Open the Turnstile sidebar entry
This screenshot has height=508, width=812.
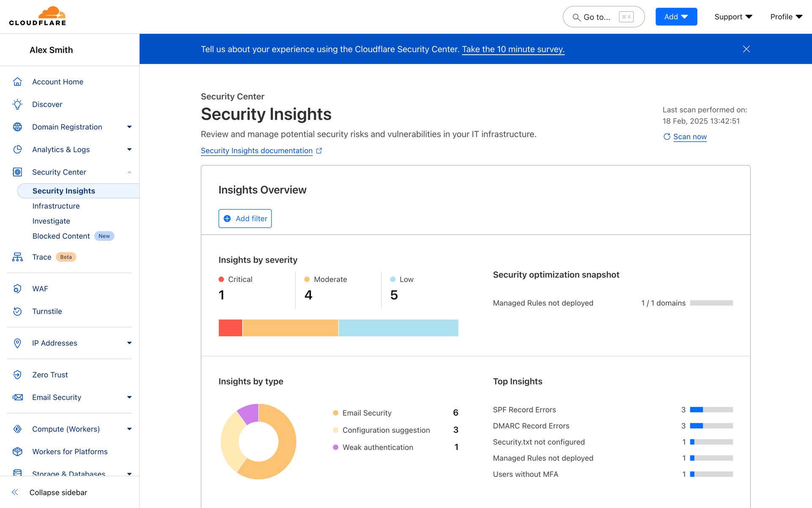(x=47, y=311)
